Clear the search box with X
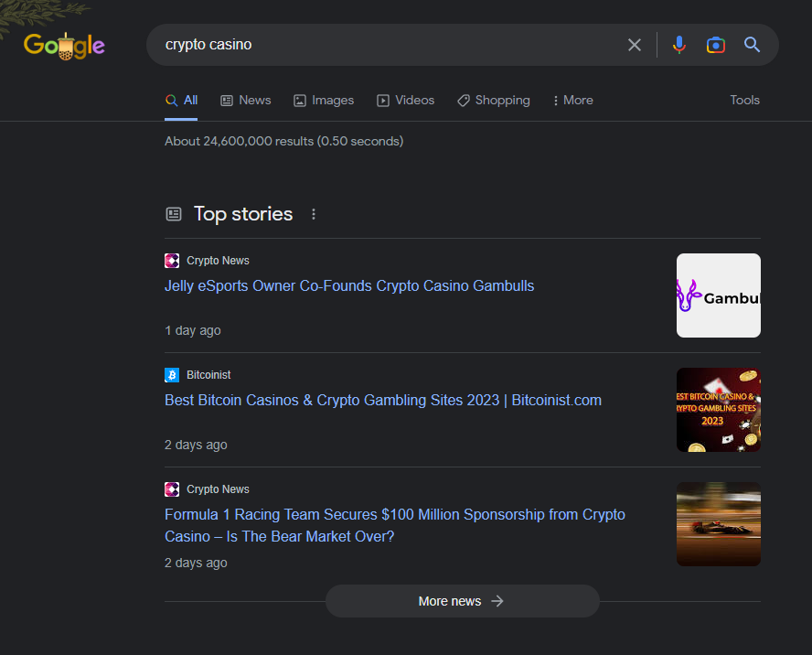Viewport: 812px width, 655px height. [x=635, y=45]
